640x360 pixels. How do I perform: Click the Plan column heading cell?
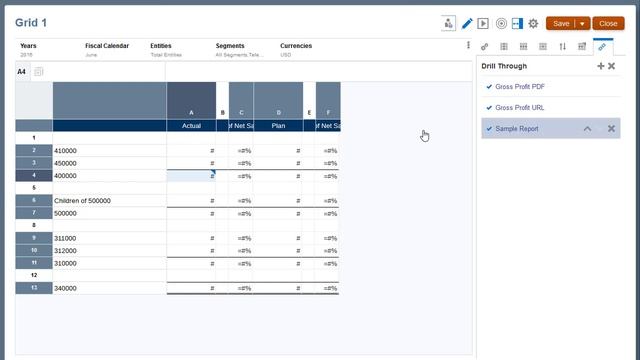click(278, 126)
